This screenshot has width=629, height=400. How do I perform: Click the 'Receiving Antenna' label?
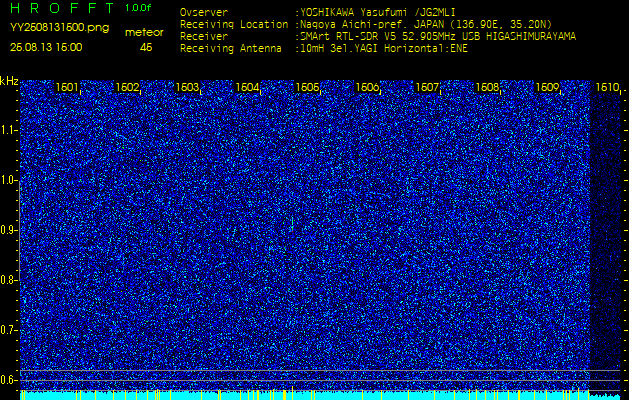pos(231,49)
